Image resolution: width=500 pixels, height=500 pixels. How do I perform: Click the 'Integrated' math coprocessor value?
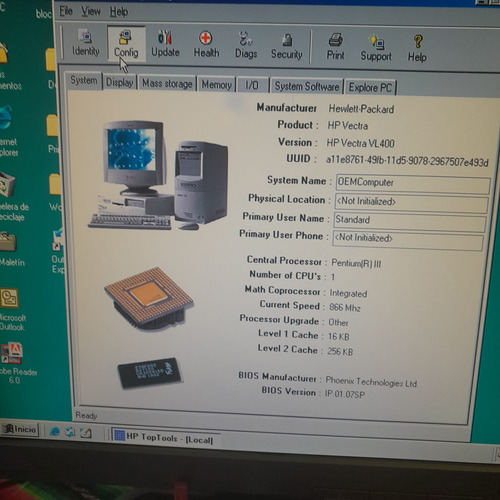point(348,293)
